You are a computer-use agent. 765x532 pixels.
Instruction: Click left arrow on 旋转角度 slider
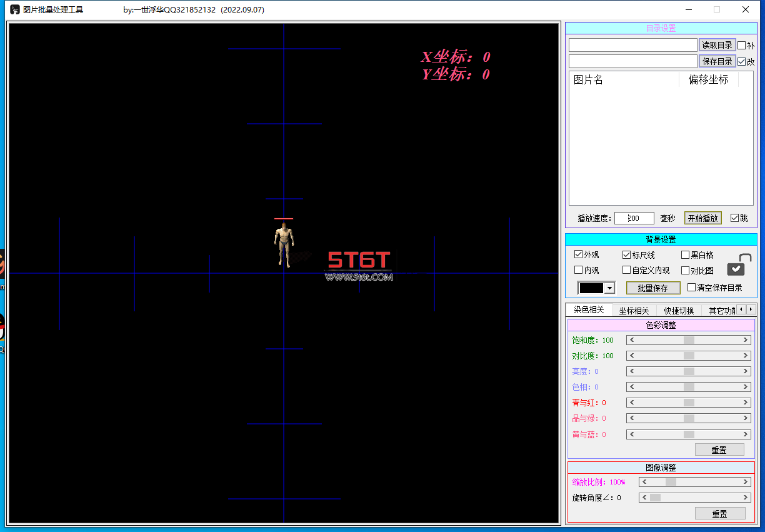[644, 498]
